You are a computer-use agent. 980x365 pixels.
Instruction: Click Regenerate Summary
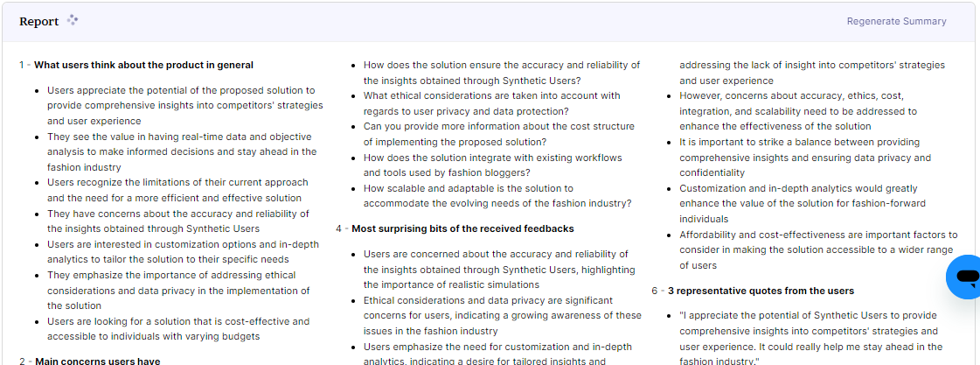pos(896,21)
